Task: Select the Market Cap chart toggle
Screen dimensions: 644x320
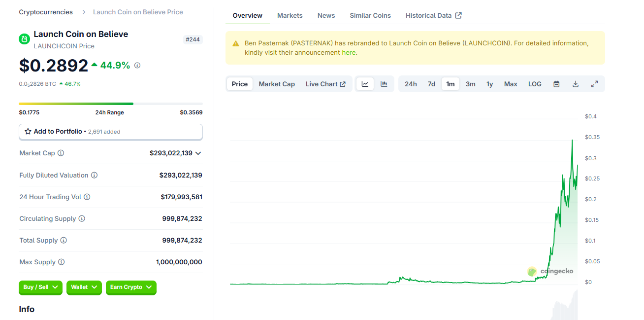Action: pyautogui.click(x=277, y=84)
